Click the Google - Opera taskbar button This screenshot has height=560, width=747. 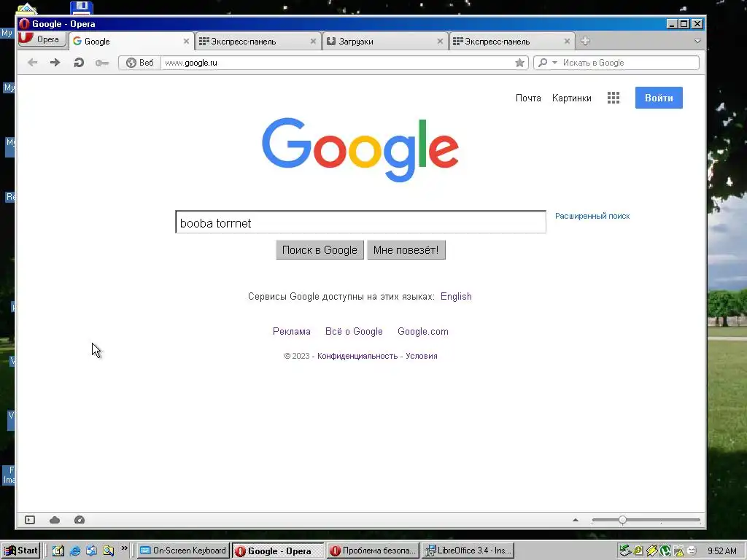click(278, 551)
